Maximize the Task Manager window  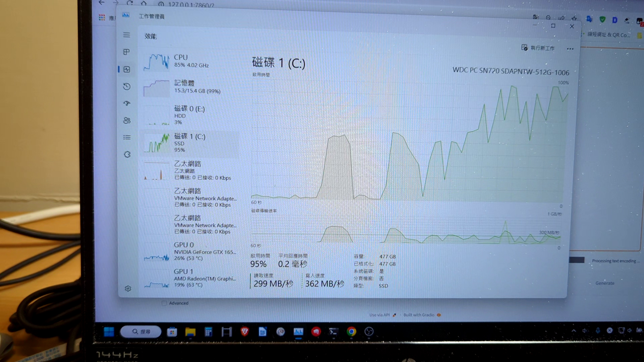point(553,26)
